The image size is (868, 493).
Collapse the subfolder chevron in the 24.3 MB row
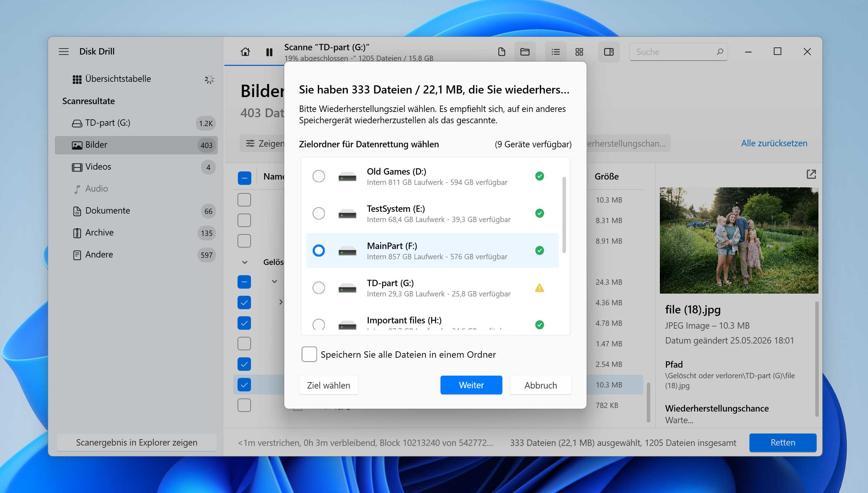(x=274, y=282)
